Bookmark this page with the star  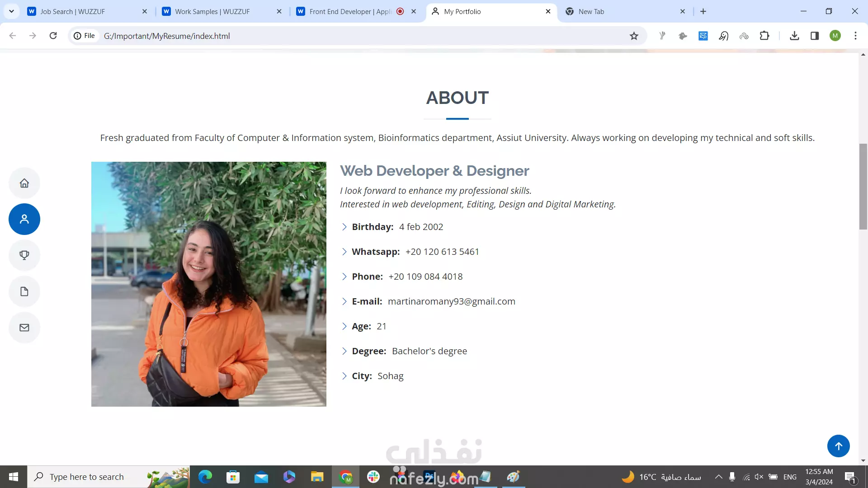click(634, 36)
